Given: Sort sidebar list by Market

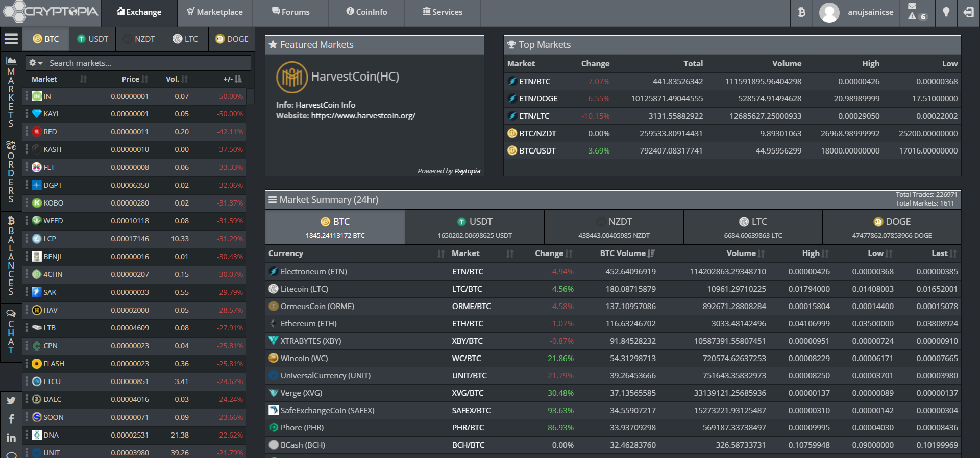Looking at the screenshot, I should click(x=59, y=79).
